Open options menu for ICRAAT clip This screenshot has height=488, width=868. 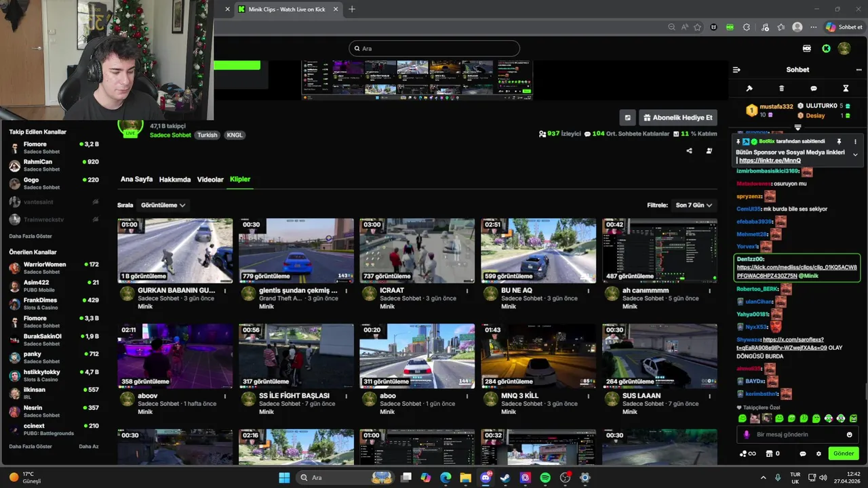[467, 291]
